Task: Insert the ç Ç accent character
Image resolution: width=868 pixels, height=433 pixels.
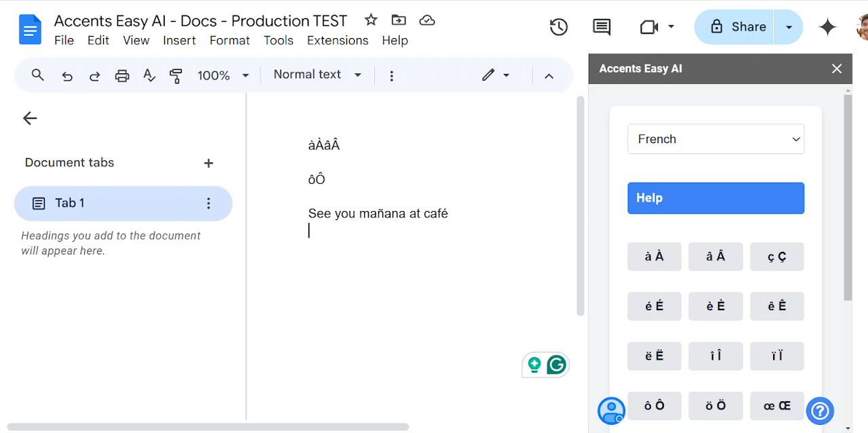Action: 776,257
